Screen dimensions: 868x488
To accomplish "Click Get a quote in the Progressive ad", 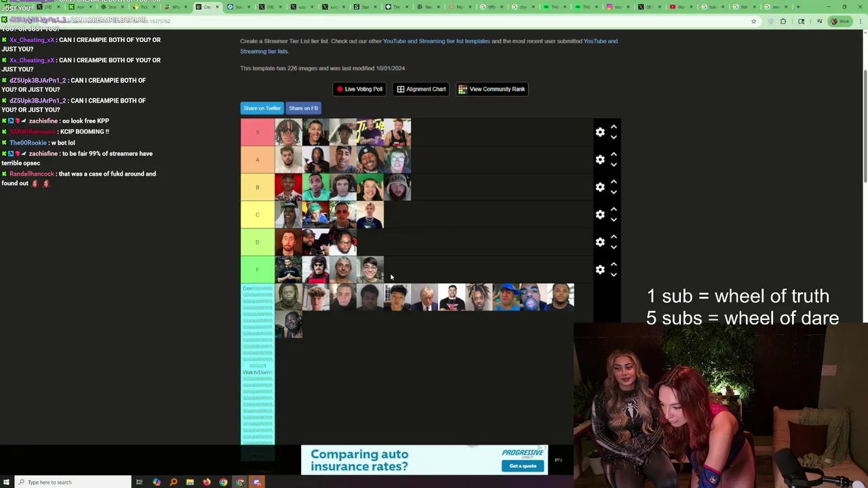I will (x=523, y=466).
